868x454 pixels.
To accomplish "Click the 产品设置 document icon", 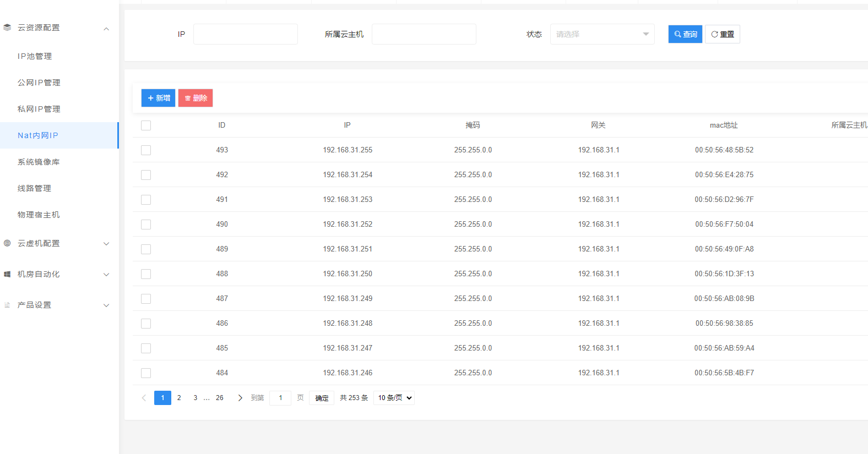I will pyautogui.click(x=7, y=305).
